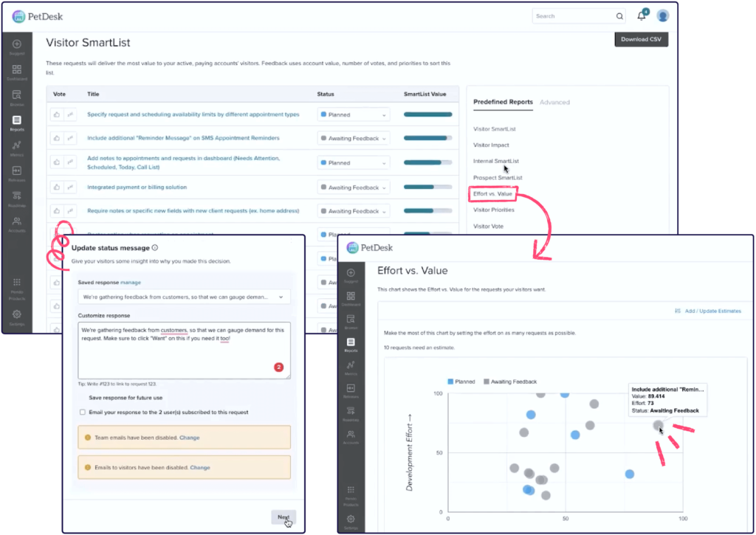Open Metrics in Effort vs. Value window sidebar
The image size is (756, 535).
pos(351,367)
